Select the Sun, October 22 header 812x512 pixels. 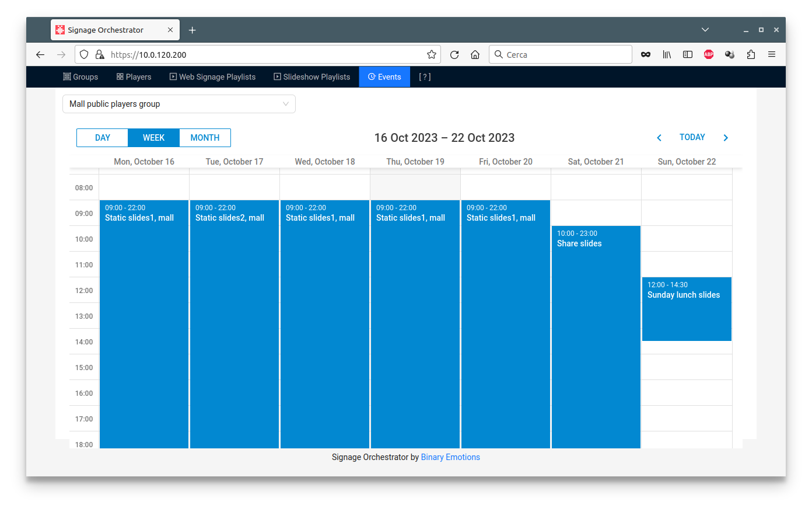(687, 162)
